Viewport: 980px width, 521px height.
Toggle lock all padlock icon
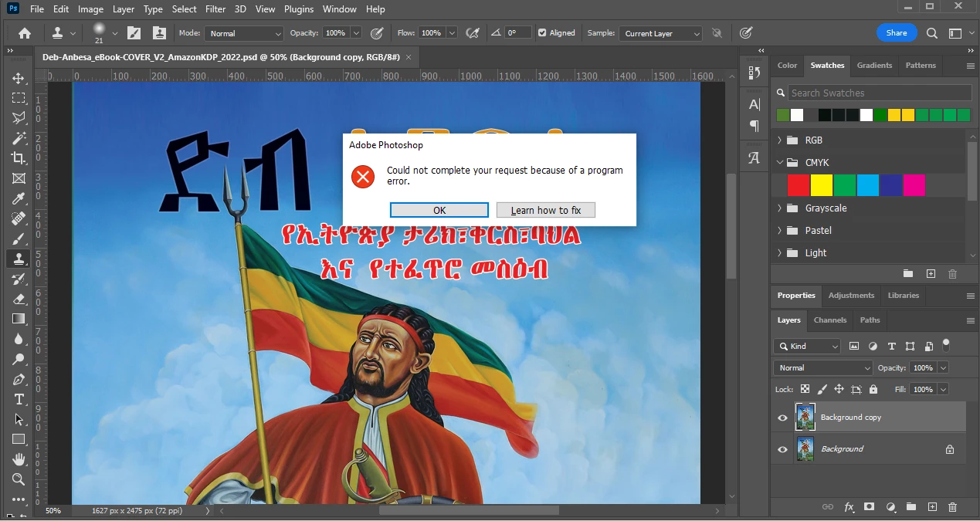tap(873, 390)
